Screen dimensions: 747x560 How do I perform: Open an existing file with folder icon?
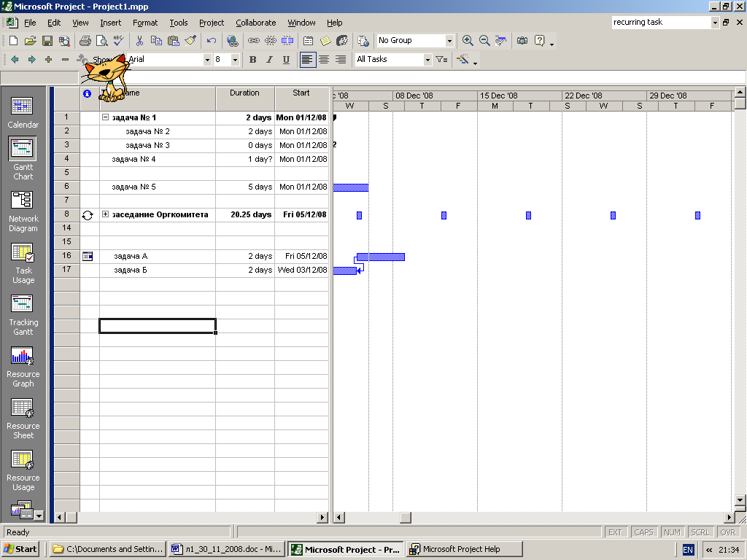coord(30,41)
